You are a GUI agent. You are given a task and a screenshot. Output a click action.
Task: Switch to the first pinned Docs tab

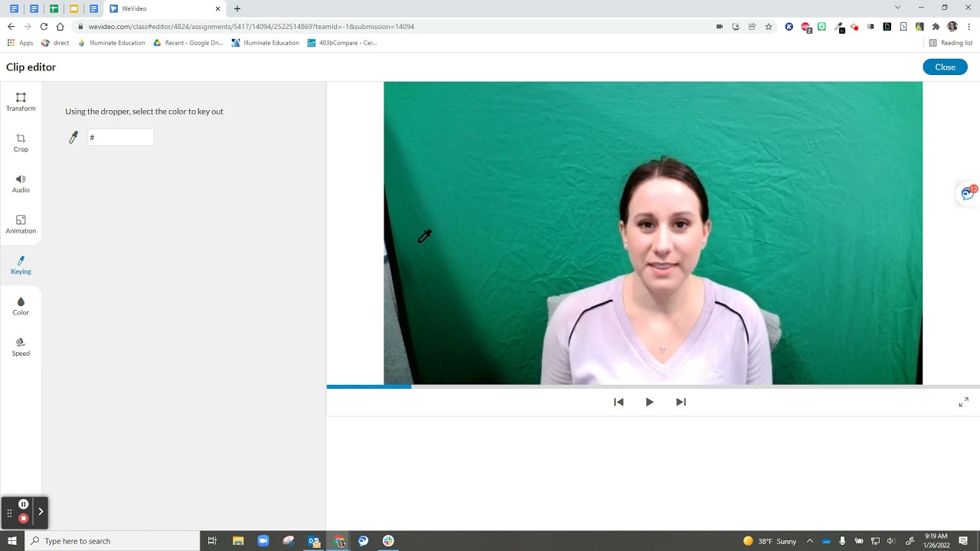point(14,9)
